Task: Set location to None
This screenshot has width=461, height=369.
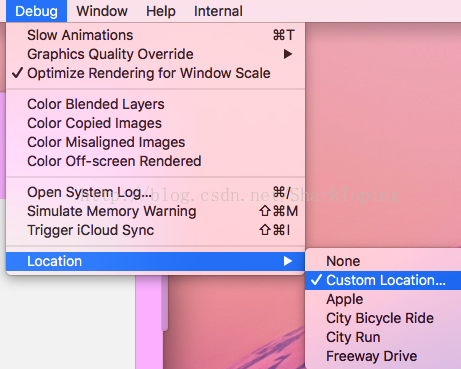Action: [x=383, y=261]
